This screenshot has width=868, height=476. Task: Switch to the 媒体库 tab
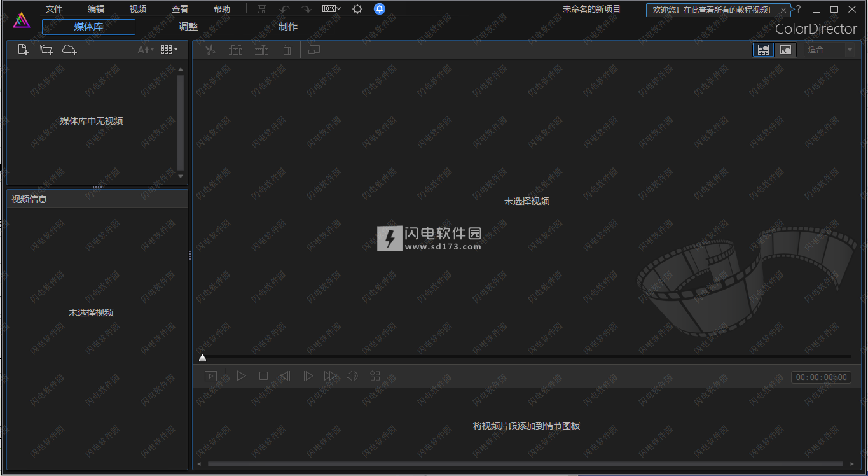pos(88,27)
